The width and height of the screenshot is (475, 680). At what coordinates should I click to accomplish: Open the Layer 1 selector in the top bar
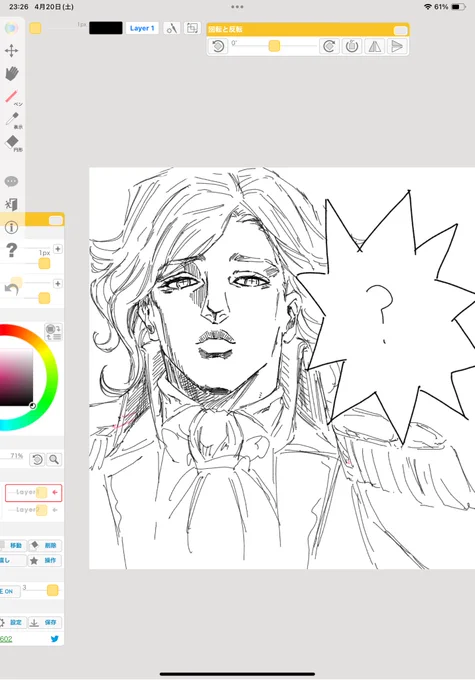pos(142,28)
